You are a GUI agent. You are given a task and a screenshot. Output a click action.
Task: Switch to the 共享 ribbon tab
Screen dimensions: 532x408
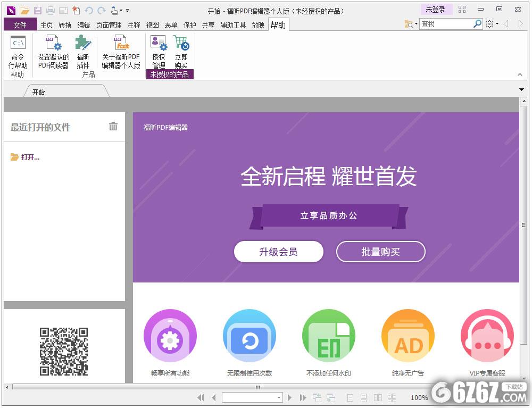pyautogui.click(x=209, y=25)
